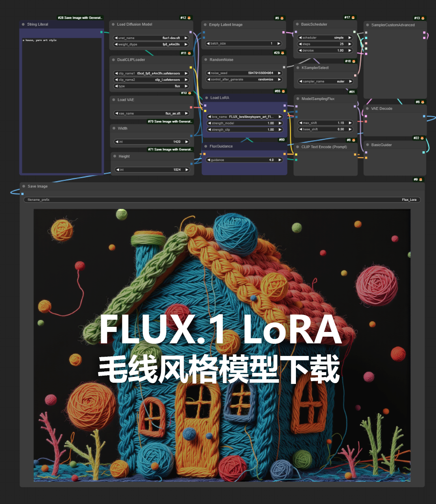Increase batch_size with right arrow

(x=279, y=43)
